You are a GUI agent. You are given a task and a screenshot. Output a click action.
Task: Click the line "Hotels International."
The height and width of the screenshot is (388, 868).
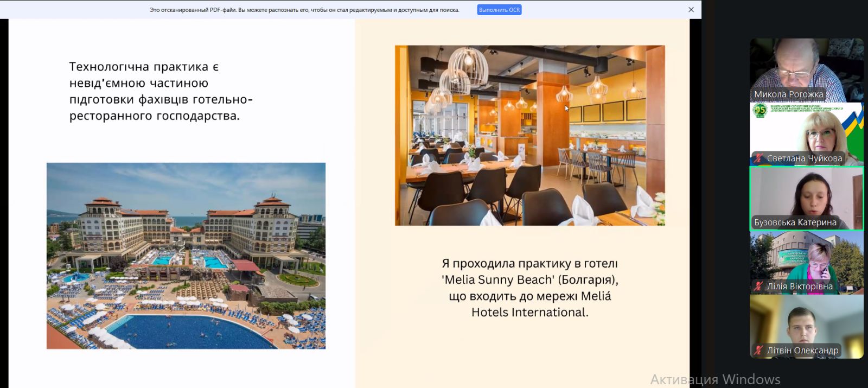[530, 313]
